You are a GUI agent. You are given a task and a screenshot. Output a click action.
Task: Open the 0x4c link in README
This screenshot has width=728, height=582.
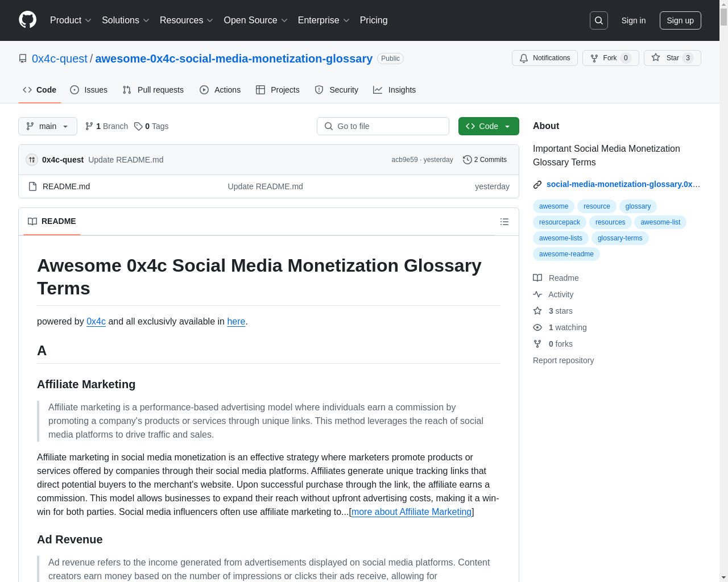click(96, 321)
